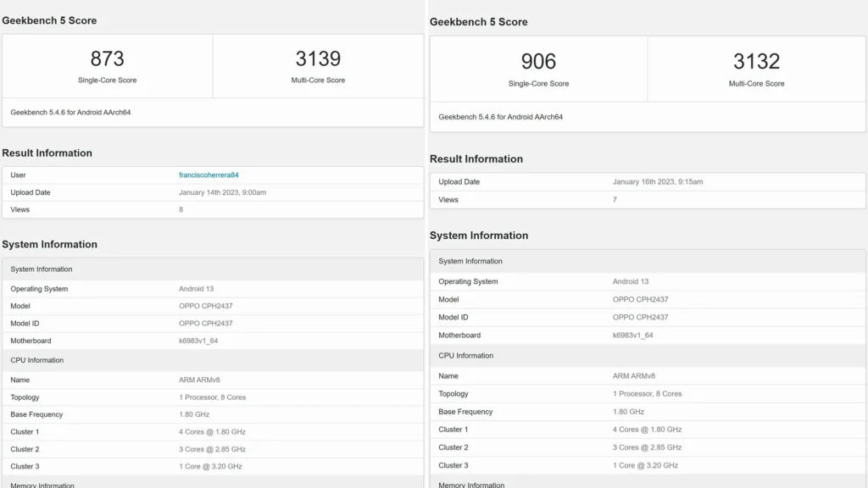Select the 873 single-core score

pos(108,58)
